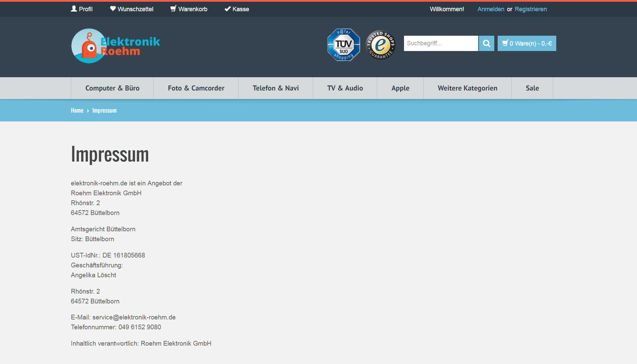Open the Profil link with person icon
This screenshot has height=364, width=637.
tap(82, 9)
